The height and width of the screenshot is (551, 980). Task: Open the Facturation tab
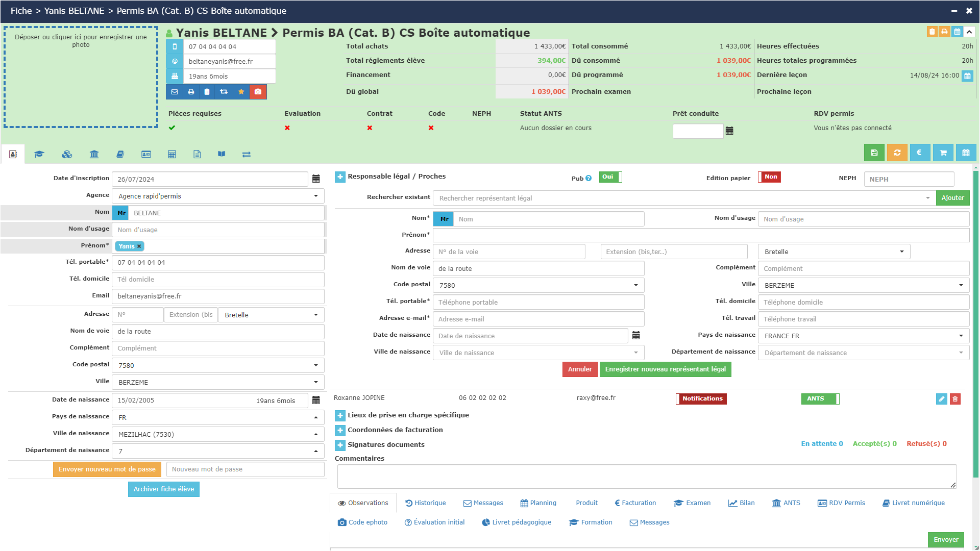[635, 503]
